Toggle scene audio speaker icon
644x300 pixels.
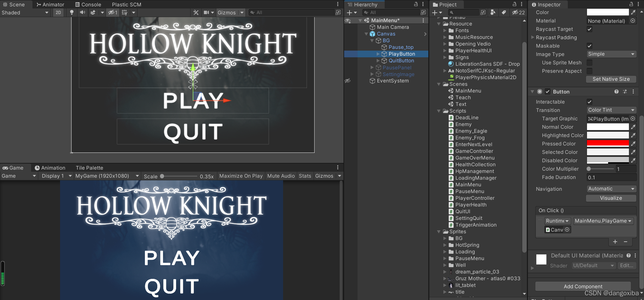point(82,12)
